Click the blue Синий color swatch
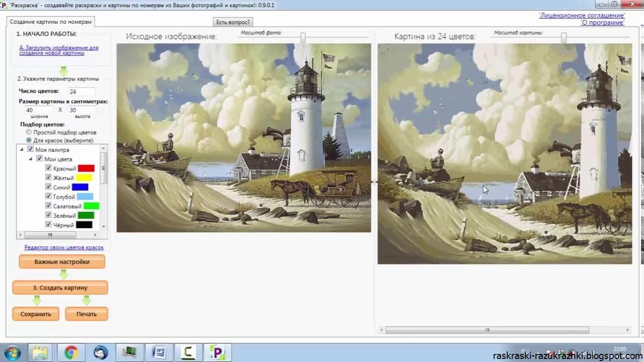 (80, 187)
